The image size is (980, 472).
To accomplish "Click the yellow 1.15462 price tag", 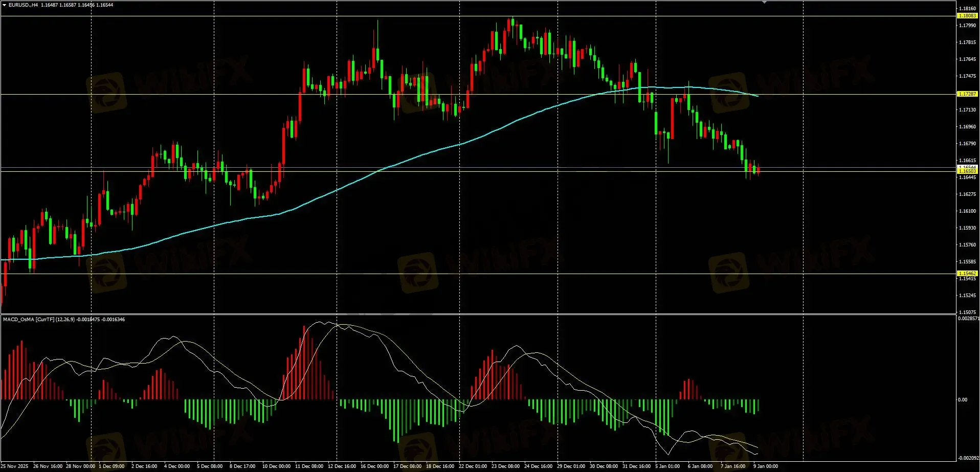I will (967, 274).
